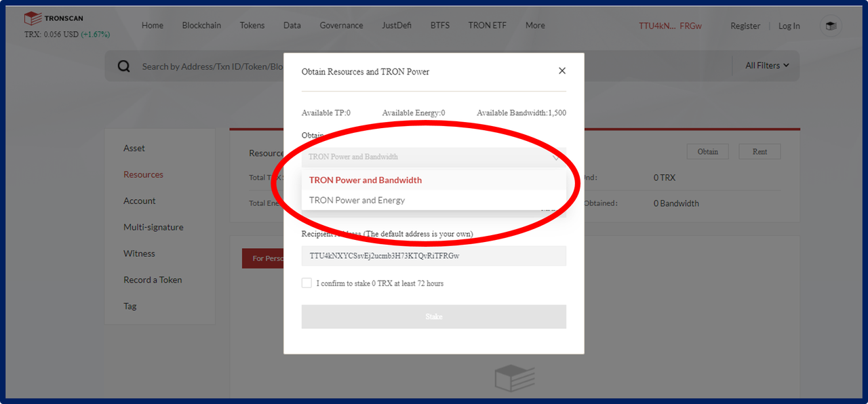
Task: Close the Obtain Resources dialog
Action: 561,70
